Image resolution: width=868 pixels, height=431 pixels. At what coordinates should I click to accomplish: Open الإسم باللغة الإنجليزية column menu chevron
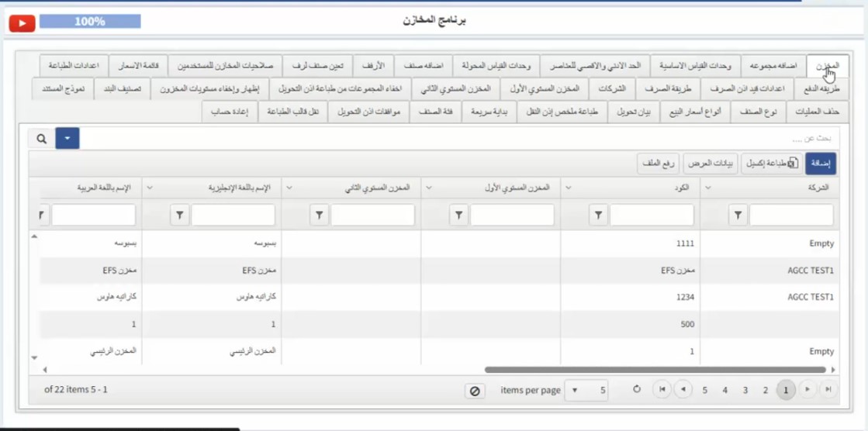[x=150, y=188]
